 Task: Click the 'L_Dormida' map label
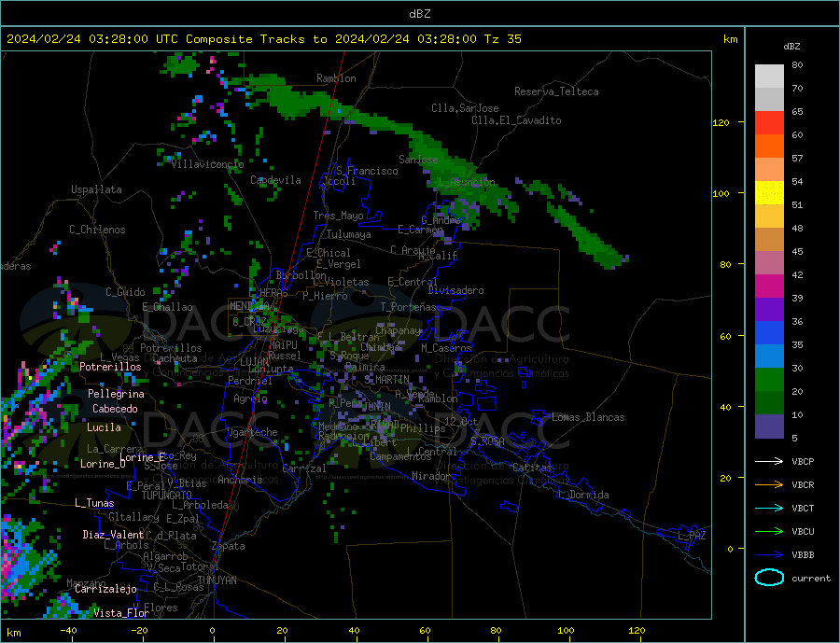tap(584, 495)
